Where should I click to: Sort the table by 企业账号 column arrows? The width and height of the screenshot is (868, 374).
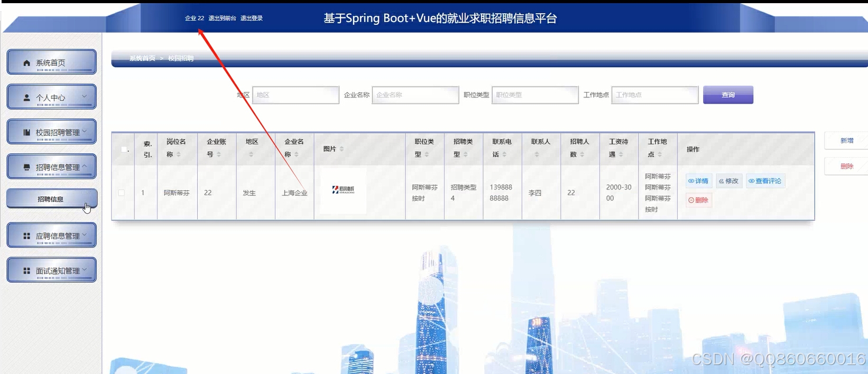pos(219,154)
